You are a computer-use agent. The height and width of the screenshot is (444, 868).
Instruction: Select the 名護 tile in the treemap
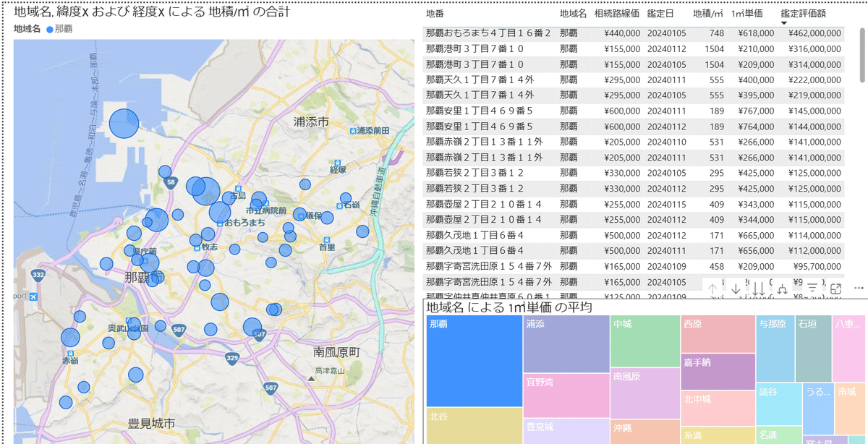(778, 435)
